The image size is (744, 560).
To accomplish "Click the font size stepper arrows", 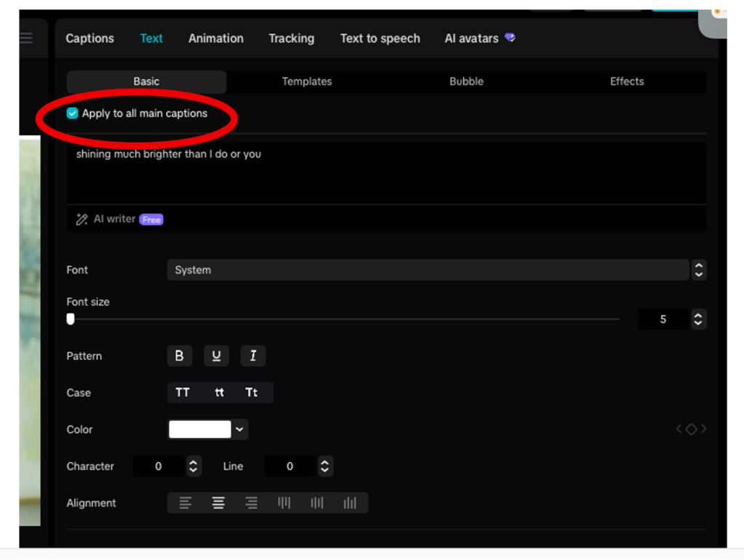I will [698, 319].
